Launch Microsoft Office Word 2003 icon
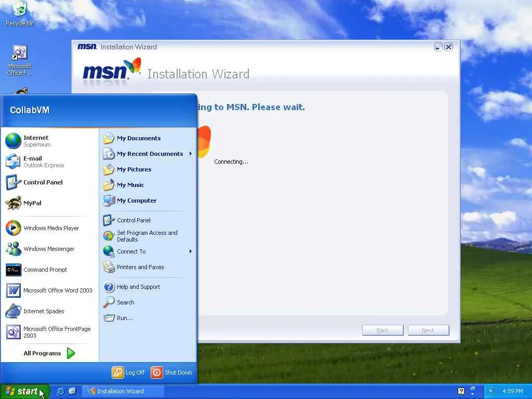 13,290
